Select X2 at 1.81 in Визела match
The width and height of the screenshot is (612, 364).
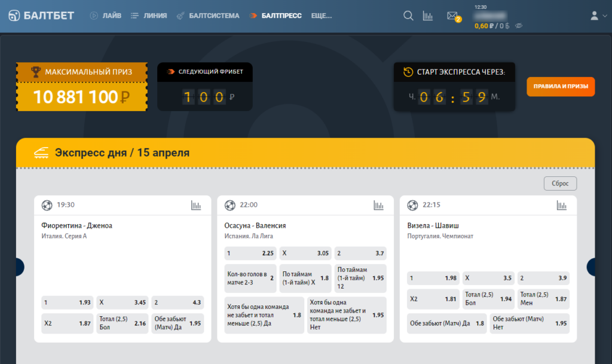pyautogui.click(x=433, y=299)
